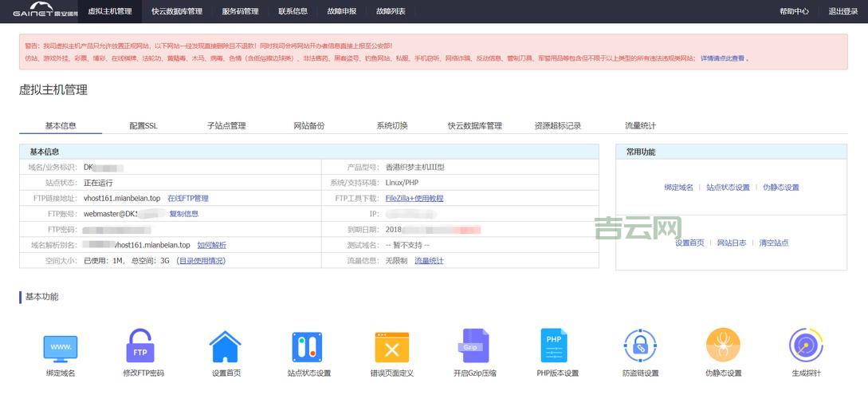Click the 已使用: 1M, 总空间: 3G text

[x=126, y=261]
